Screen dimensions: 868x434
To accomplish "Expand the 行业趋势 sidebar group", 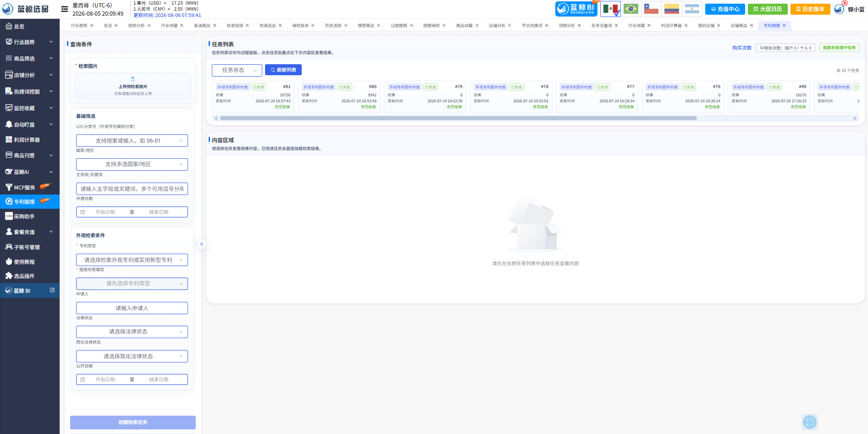I will pos(30,42).
